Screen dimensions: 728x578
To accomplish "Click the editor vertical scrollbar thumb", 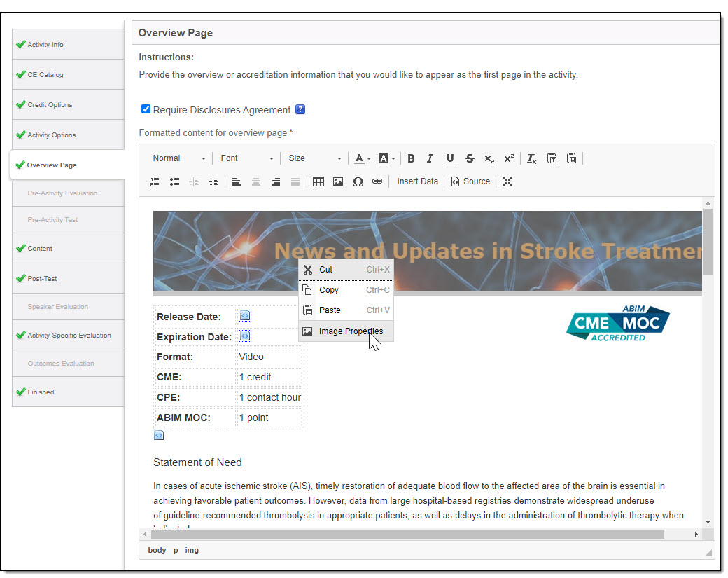I will pos(708,242).
